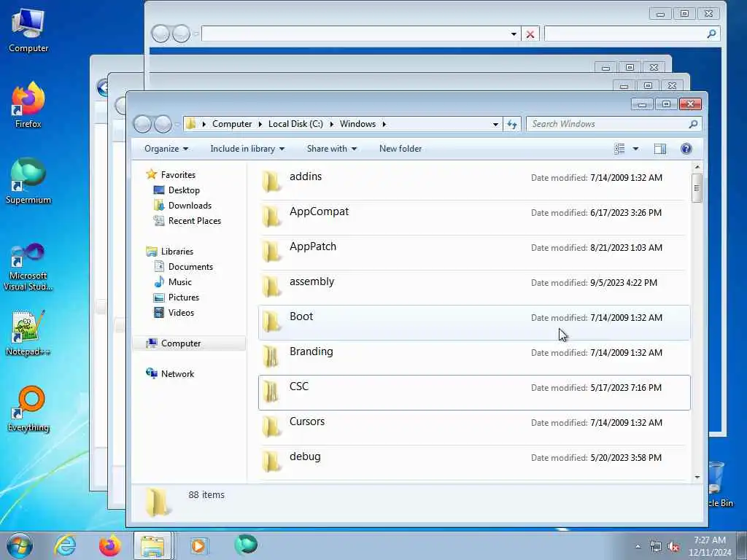Show hidden tray icons arrow

(x=638, y=547)
